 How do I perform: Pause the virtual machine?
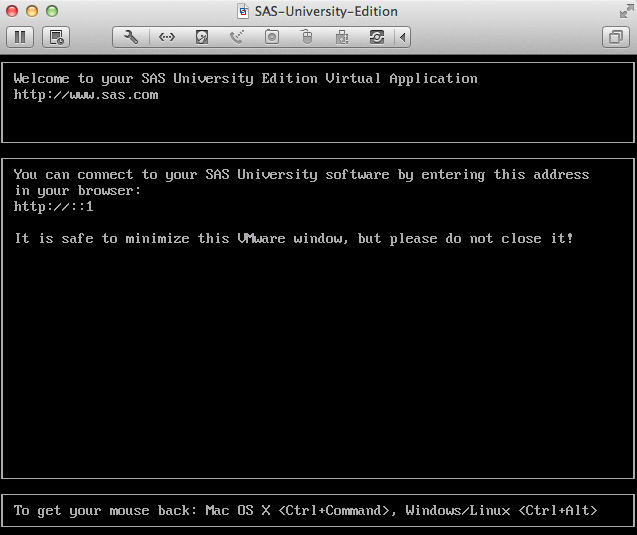coord(20,37)
